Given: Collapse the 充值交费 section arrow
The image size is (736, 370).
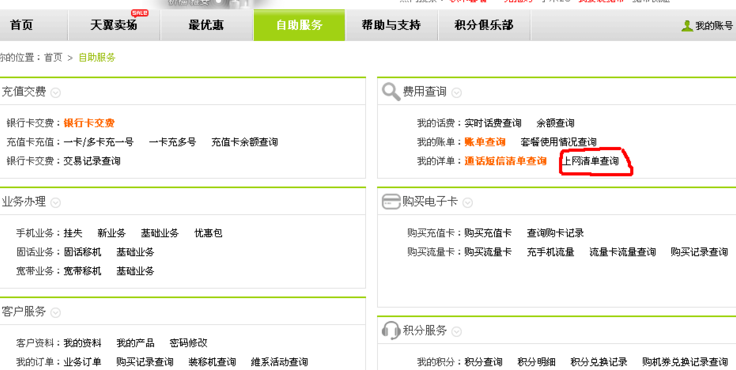Looking at the screenshot, I should pyautogui.click(x=55, y=92).
